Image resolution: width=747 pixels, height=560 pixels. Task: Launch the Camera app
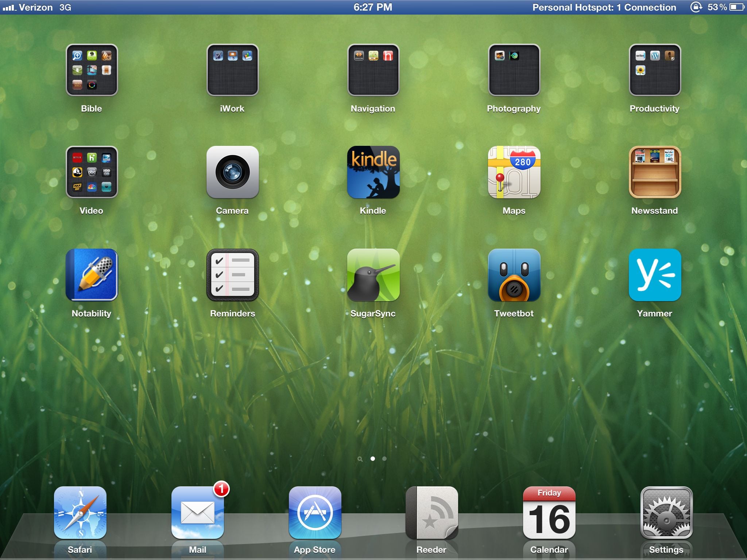tap(232, 172)
